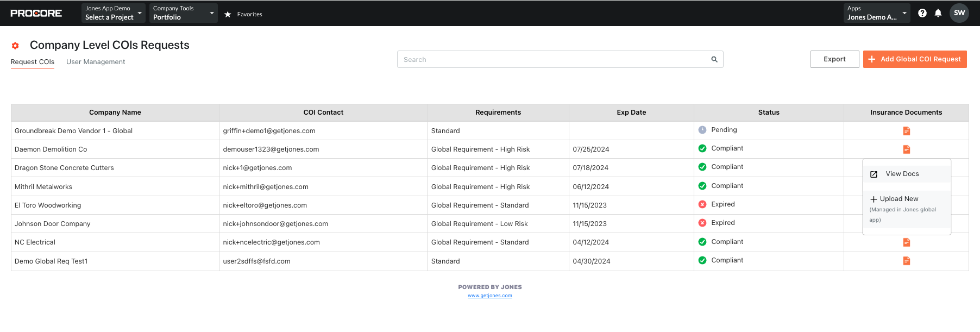Select Groundbreak Demo Vendor 1 - Global cell
Viewport: 980px width, 332px height.
pyautogui.click(x=115, y=131)
